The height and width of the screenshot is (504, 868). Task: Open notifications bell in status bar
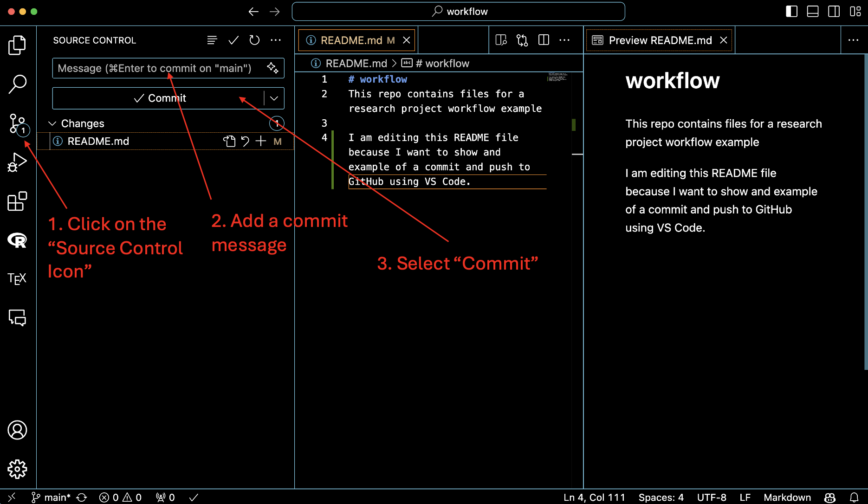click(x=854, y=498)
